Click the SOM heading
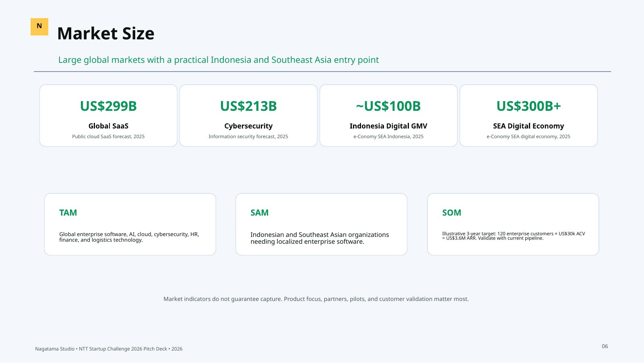 pyautogui.click(x=452, y=213)
